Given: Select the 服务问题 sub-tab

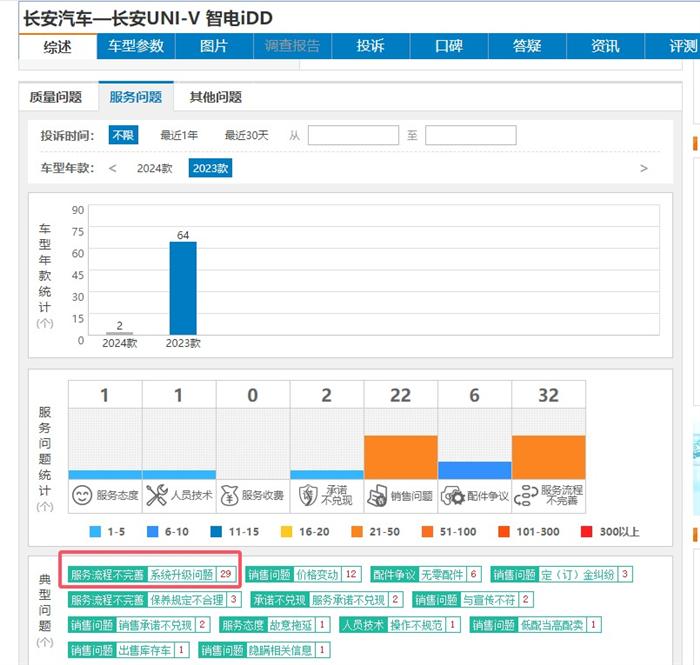Looking at the screenshot, I should 136,96.
